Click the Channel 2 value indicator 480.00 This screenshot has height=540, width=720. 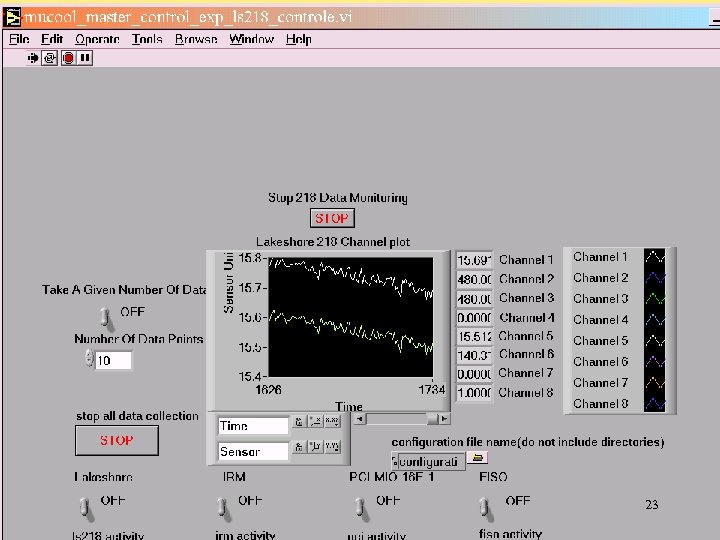pyautogui.click(x=474, y=279)
